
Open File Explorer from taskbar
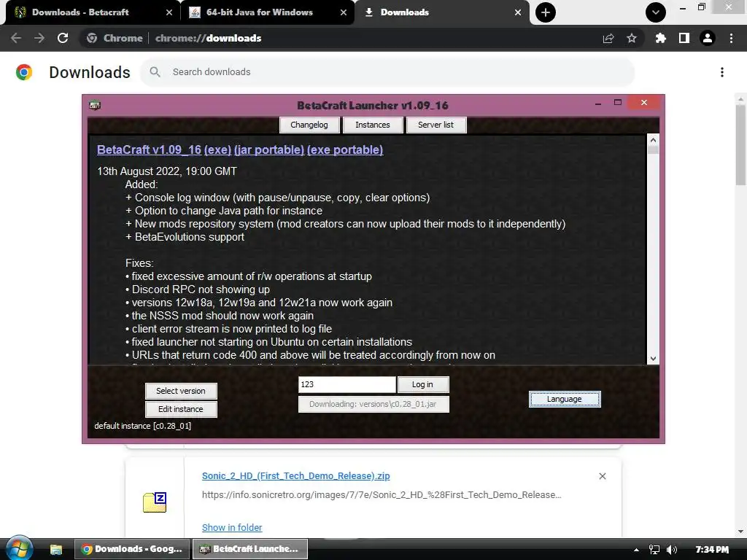[x=56, y=550]
